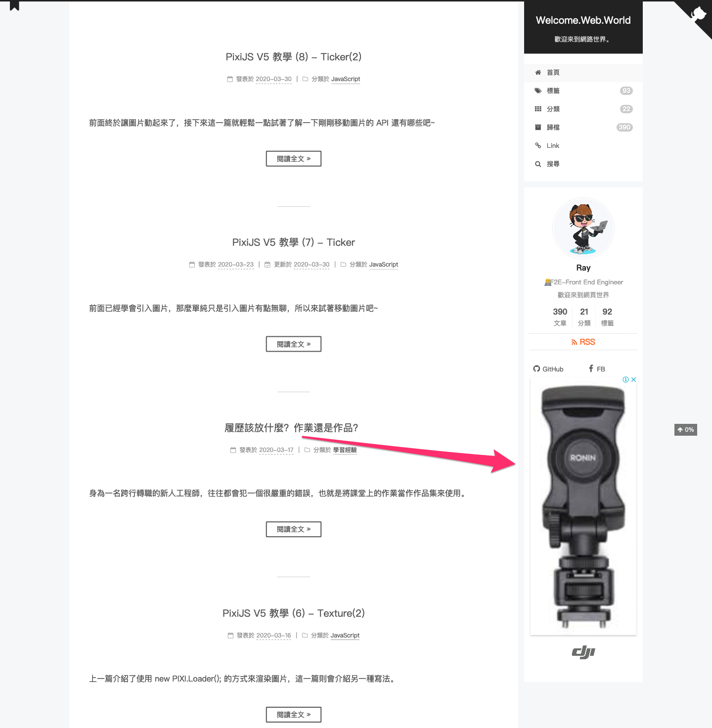
Task: Click Ray's avatar image
Action: coord(583,228)
